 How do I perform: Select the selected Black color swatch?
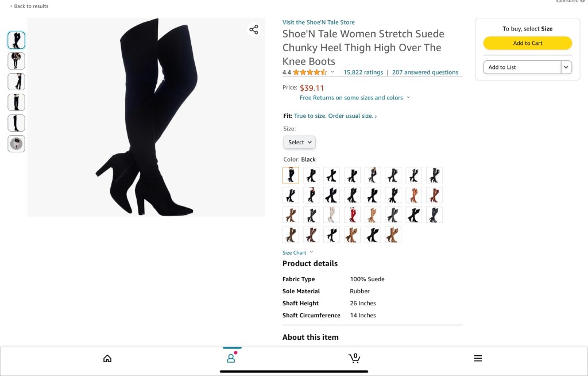point(291,175)
